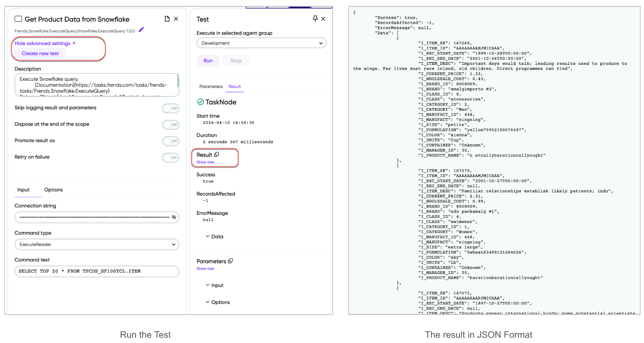Copy Parameters using the copy icon

point(231,261)
